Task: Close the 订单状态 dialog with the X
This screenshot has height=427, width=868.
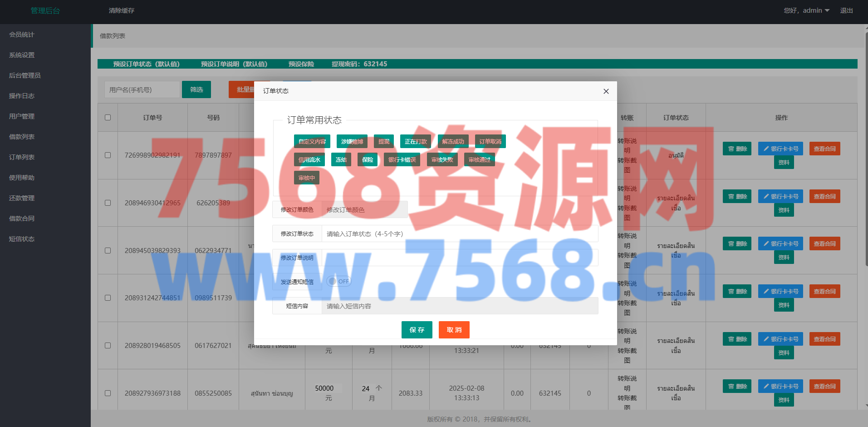Action: pyautogui.click(x=606, y=91)
